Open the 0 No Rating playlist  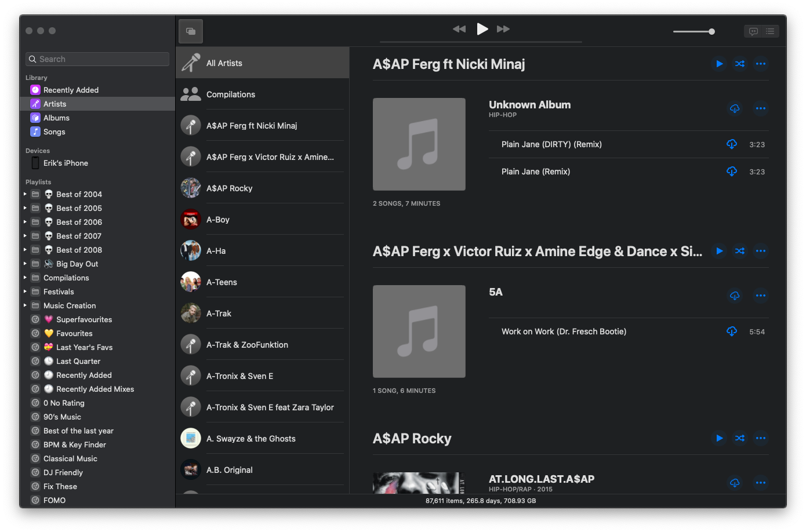click(x=97, y=403)
